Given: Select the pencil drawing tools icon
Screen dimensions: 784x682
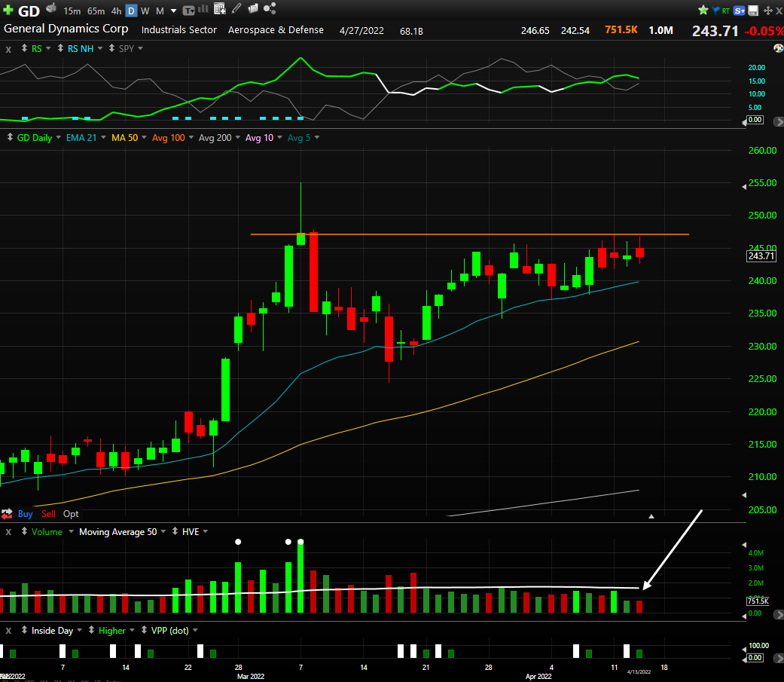Looking at the screenshot, I should [x=236, y=8].
